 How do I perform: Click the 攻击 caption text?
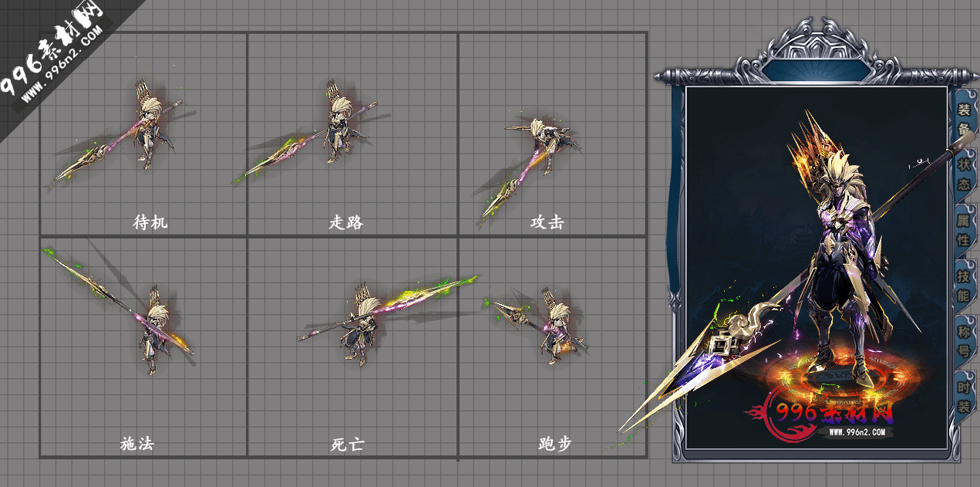click(x=547, y=223)
